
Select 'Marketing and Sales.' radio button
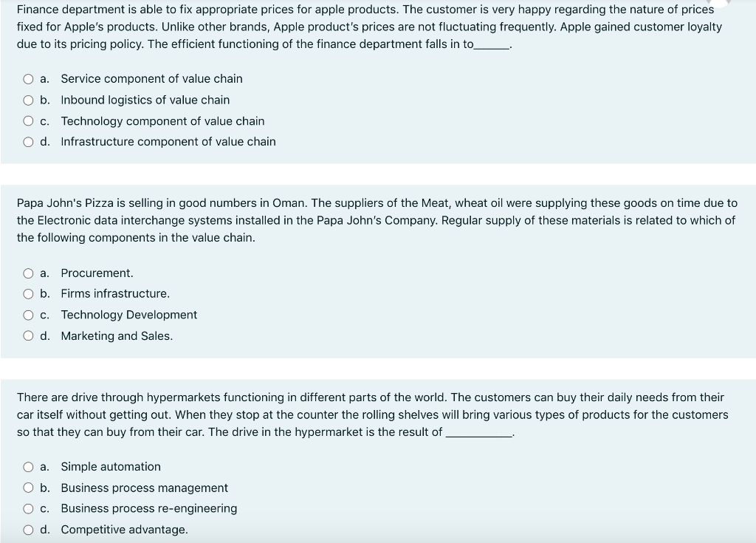click(x=29, y=336)
